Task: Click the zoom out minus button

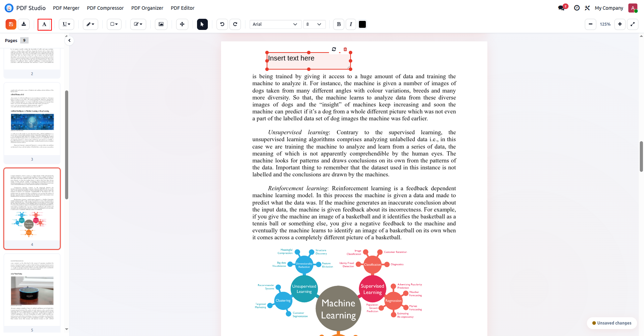Action: pyautogui.click(x=590, y=24)
